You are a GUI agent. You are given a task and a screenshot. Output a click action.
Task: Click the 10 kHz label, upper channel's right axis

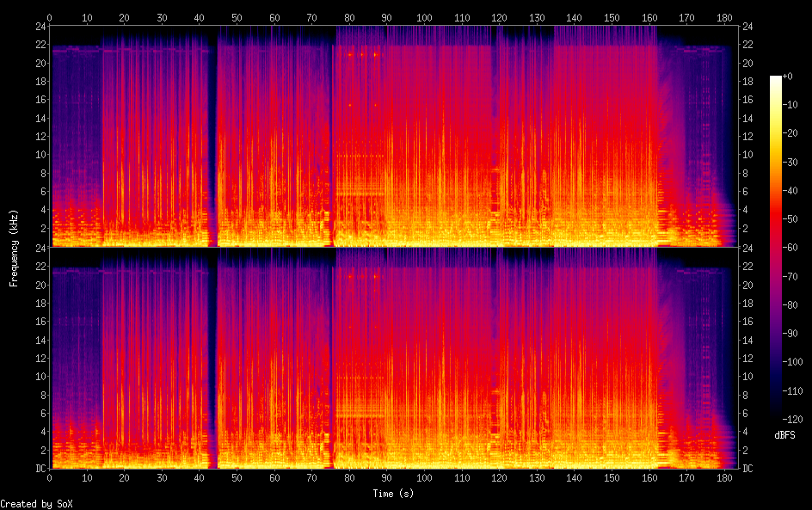[747, 154]
